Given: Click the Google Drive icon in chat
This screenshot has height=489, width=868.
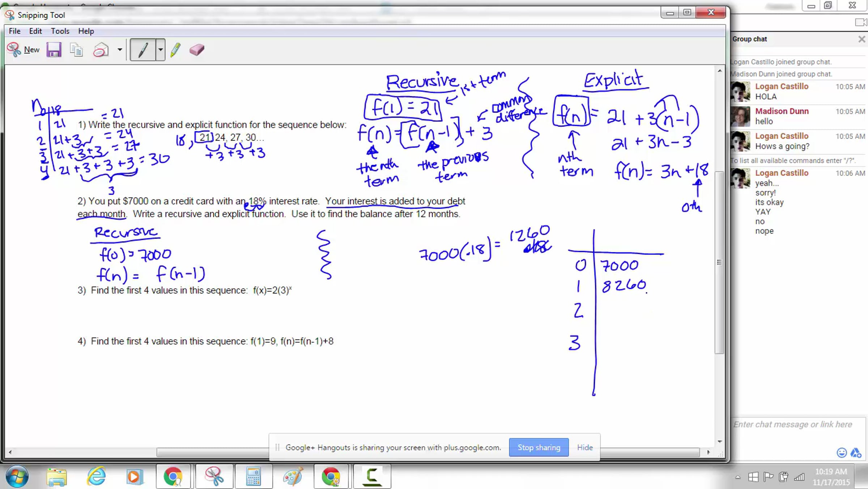Looking at the screenshot, I should 856,452.
